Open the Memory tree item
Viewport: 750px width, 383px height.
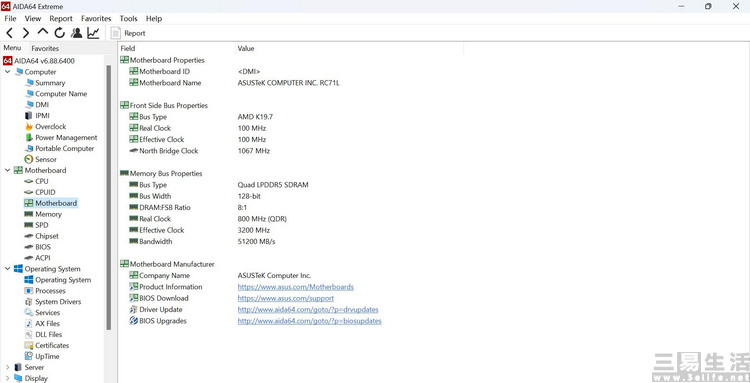click(x=43, y=214)
